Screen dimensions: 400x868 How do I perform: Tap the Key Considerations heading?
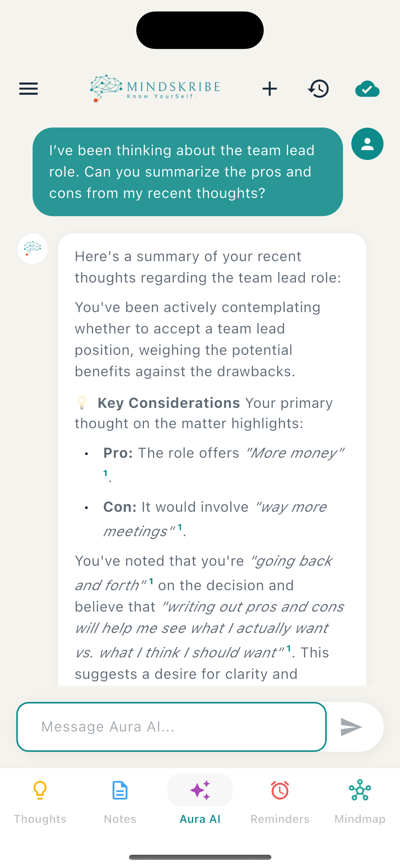[x=169, y=403]
